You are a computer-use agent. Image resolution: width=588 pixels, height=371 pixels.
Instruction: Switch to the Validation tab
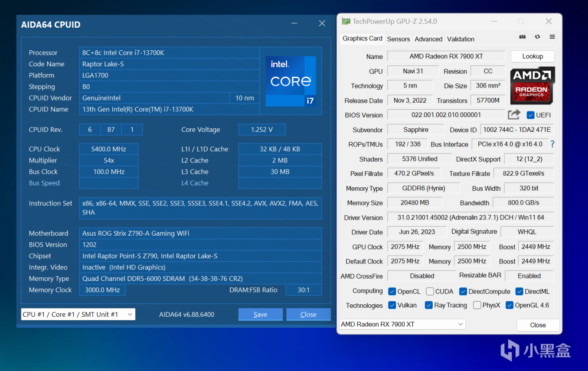(461, 39)
